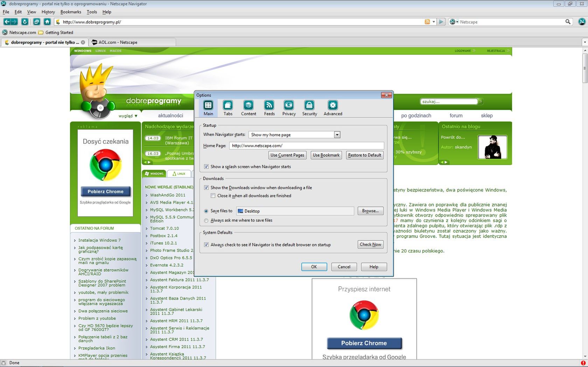The width and height of the screenshot is (588, 367).
Task: Open the View menu
Action: [31, 12]
